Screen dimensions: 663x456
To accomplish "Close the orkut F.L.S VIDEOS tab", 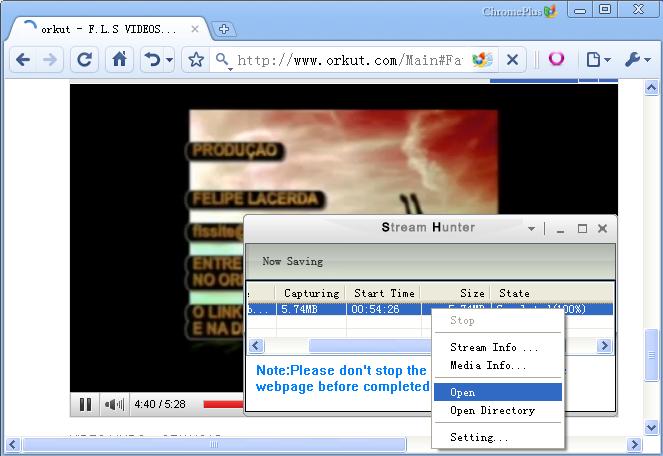I will tap(195, 29).
